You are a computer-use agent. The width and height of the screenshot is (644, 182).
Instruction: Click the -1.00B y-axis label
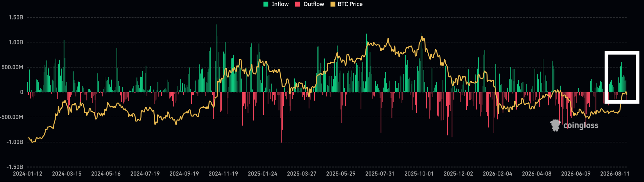(15, 142)
